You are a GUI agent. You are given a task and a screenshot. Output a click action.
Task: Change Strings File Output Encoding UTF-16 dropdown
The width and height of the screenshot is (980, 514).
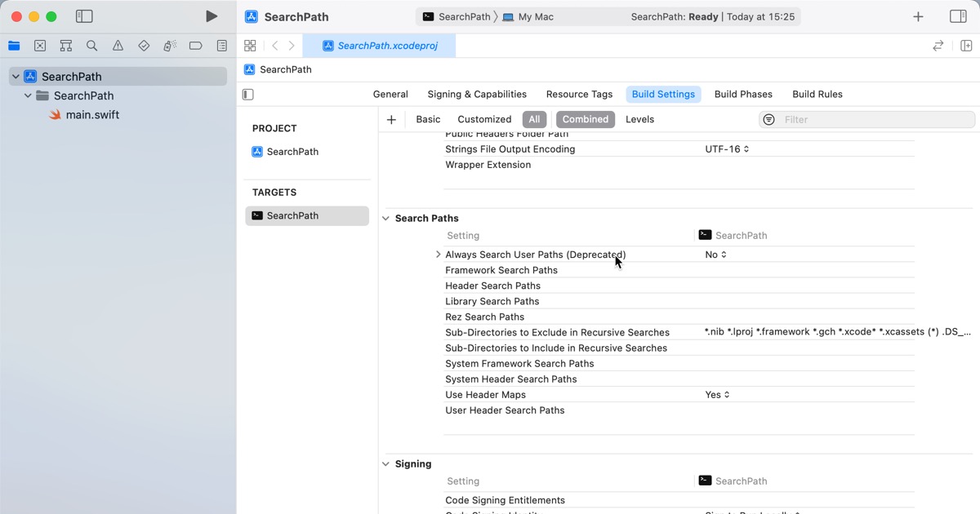click(727, 149)
